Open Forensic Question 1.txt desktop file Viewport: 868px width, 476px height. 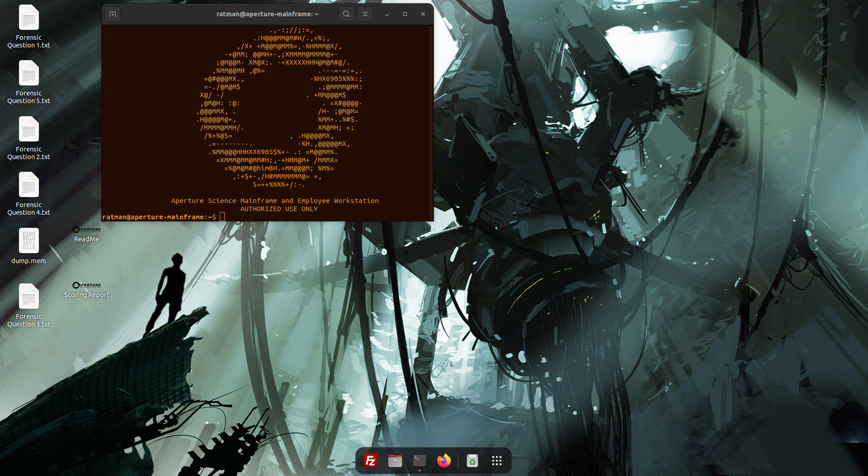click(x=28, y=18)
